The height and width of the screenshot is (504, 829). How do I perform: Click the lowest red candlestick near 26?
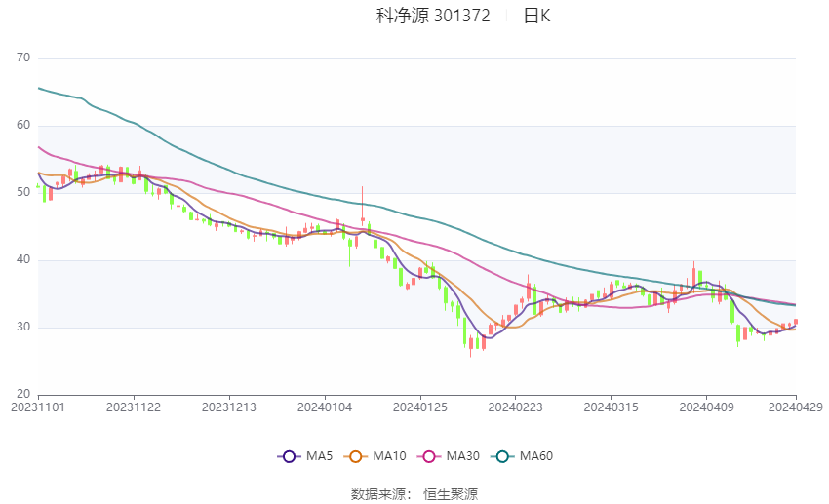470,345
